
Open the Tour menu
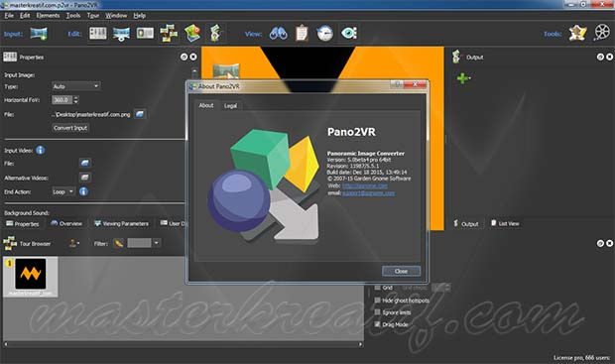[x=93, y=15]
